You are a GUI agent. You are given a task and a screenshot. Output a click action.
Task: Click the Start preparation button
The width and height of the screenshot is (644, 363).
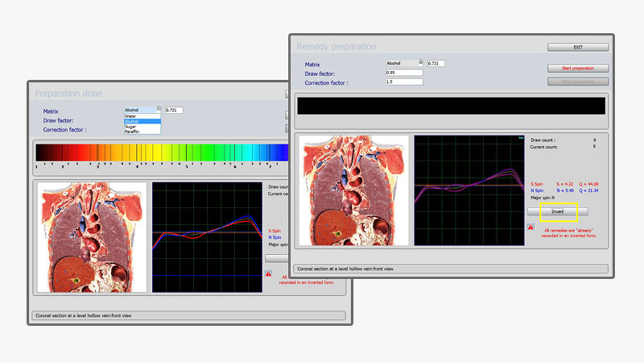tap(578, 68)
